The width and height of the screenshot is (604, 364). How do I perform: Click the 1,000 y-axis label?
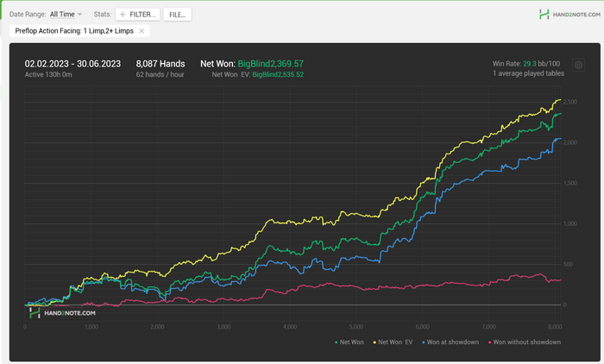pyautogui.click(x=570, y=223)
